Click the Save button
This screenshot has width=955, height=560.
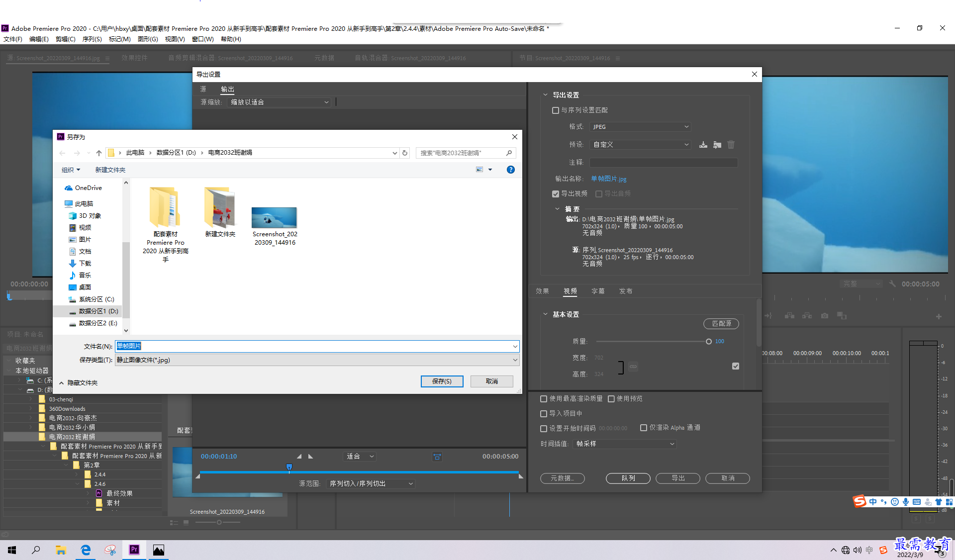tap(442, 381)
